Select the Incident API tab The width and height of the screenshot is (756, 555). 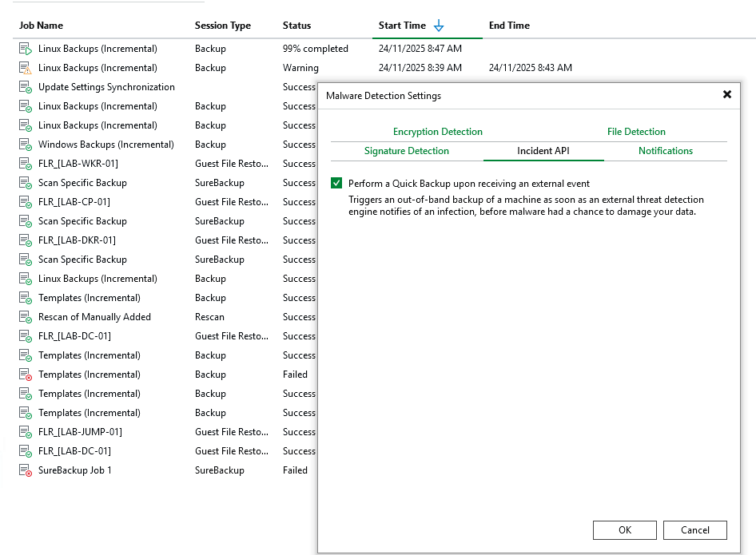(543, 151)
